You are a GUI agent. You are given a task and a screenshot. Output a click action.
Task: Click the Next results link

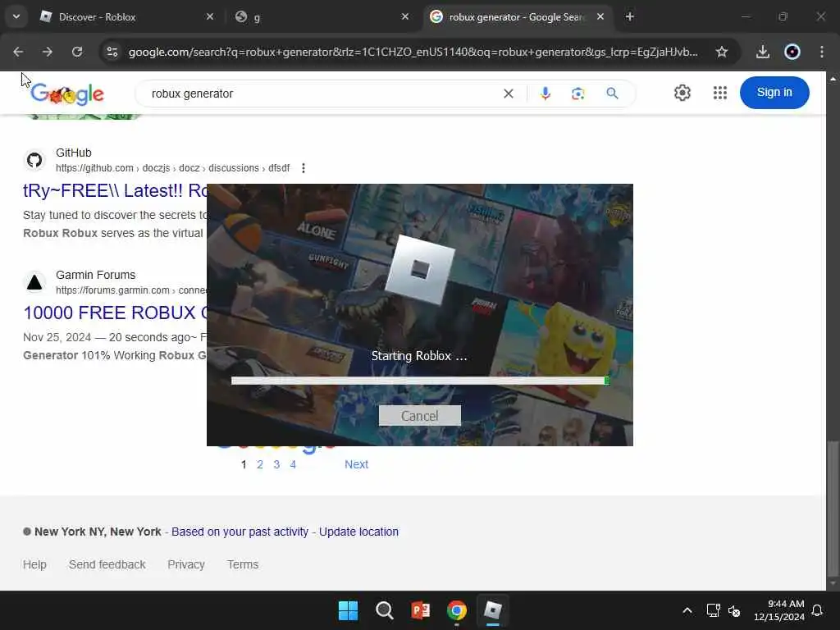[x=356, y=464]
